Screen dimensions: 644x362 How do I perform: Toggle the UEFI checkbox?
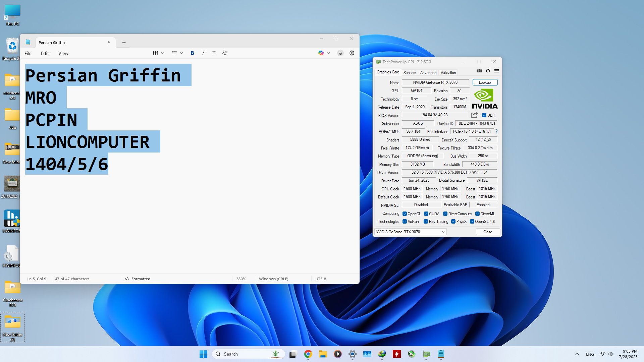pos(484,115)
